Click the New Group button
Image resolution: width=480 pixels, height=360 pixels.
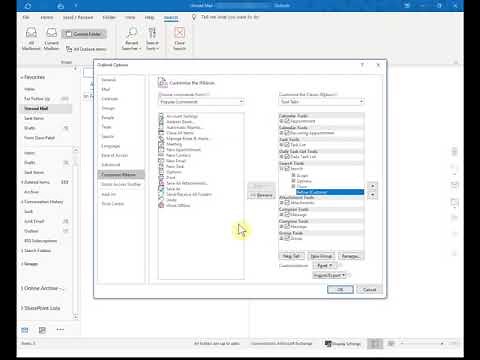pos(321,256)
